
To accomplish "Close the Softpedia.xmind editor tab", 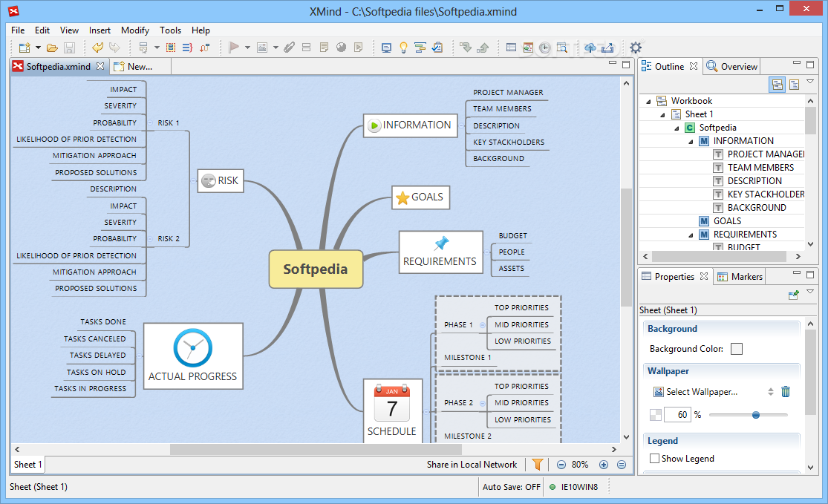I will [100, 67].
